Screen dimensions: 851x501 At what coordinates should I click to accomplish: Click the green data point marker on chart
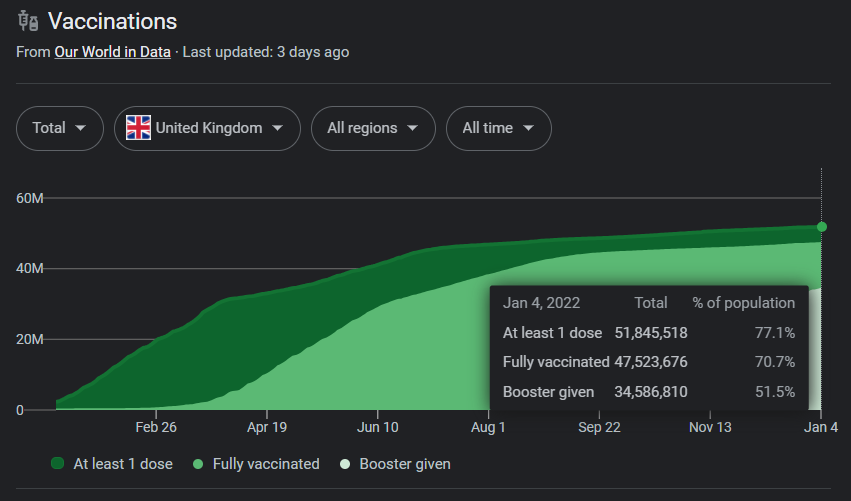[822, 227]
